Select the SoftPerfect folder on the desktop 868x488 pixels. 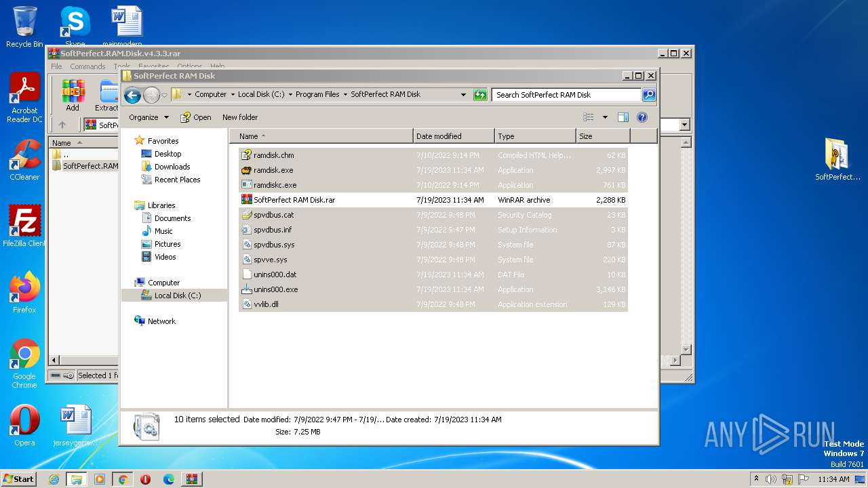[837, 159]
